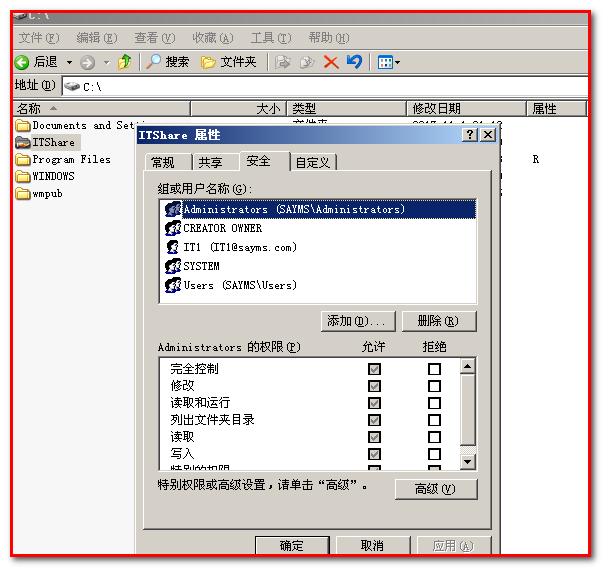Click the Add (添加) button
The height and width of the screenshot is (568, 602).
coord(357,321)
